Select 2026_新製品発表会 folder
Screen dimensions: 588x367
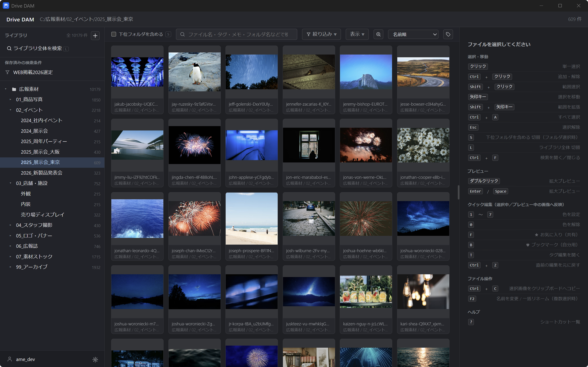[x=52, y=173]
